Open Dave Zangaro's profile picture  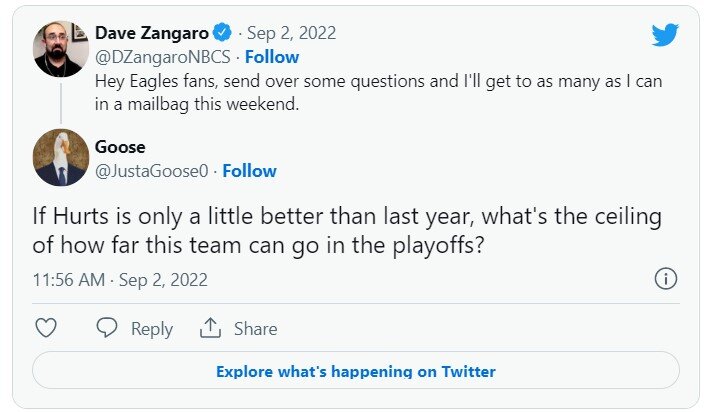(x=61, y=48)
